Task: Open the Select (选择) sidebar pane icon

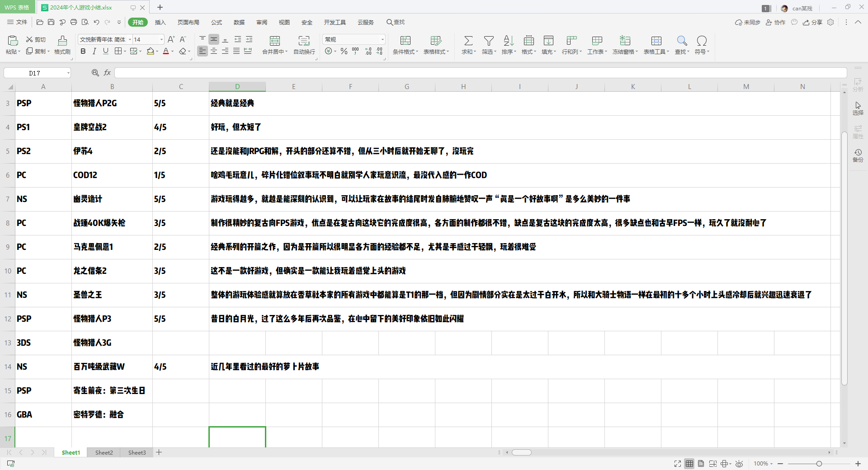Action: tap(858, 108)
